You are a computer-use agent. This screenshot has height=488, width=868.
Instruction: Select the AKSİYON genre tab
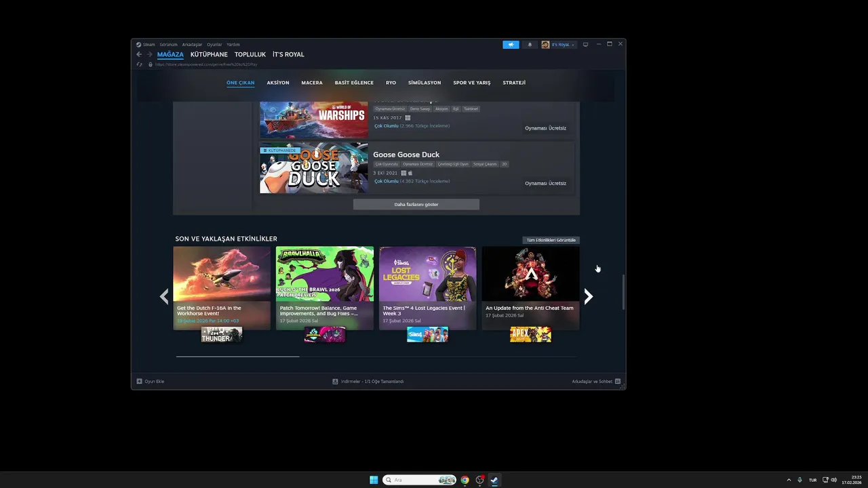click(x=278, y=83)
